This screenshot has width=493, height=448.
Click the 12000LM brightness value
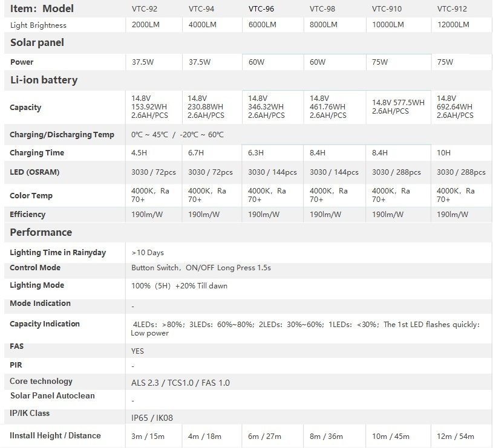pyautogui.click(x=452, y=25)
